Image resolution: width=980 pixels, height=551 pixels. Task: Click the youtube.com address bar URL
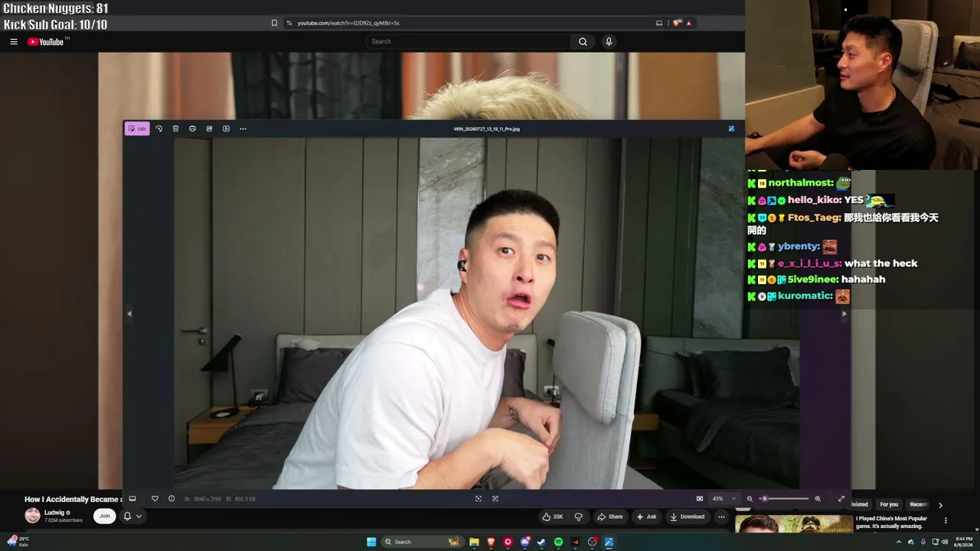(348, 23)
